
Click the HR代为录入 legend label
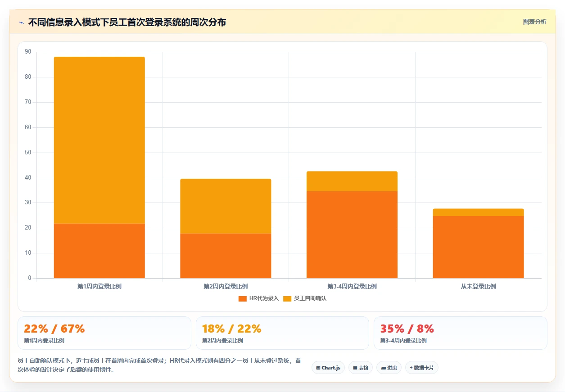(x=264, y=298)
